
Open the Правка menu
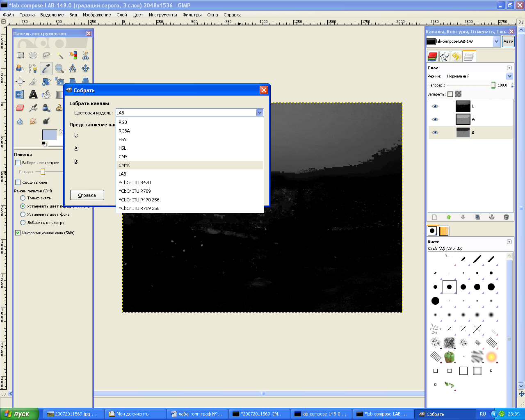pyautogui.click(x=27, y=15)
